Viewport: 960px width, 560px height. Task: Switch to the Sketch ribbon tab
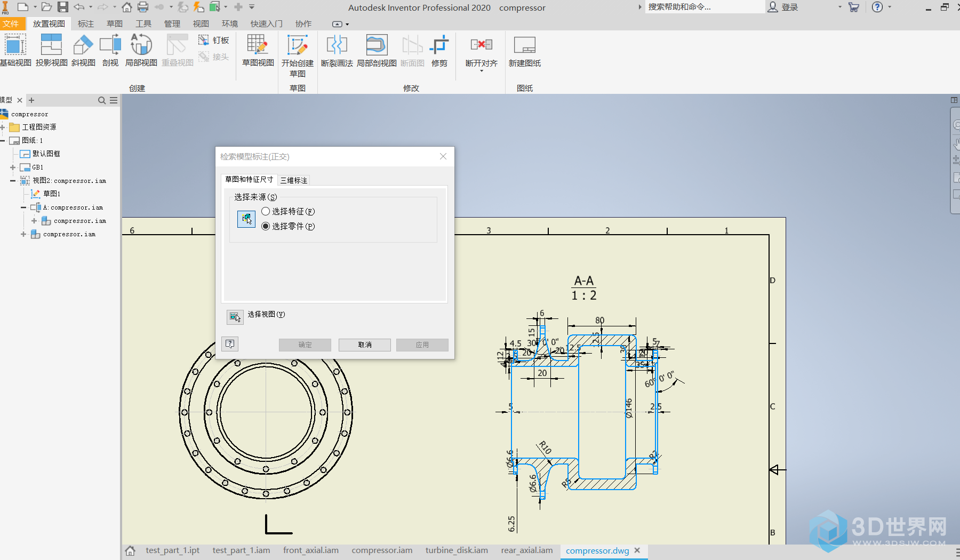[114, 24]
